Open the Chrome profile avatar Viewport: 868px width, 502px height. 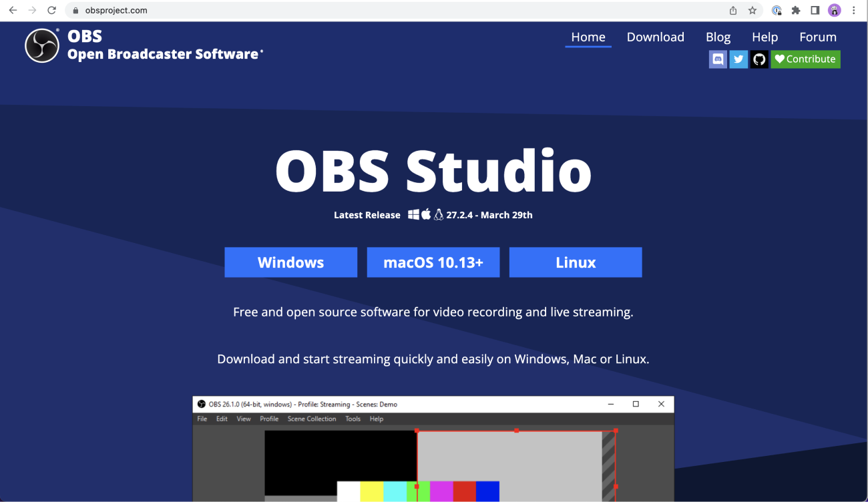(x=834, y=10)
